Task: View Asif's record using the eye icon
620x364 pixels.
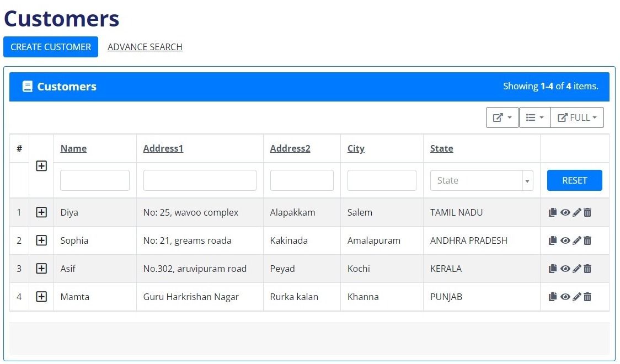Action: tap(565, 269)
